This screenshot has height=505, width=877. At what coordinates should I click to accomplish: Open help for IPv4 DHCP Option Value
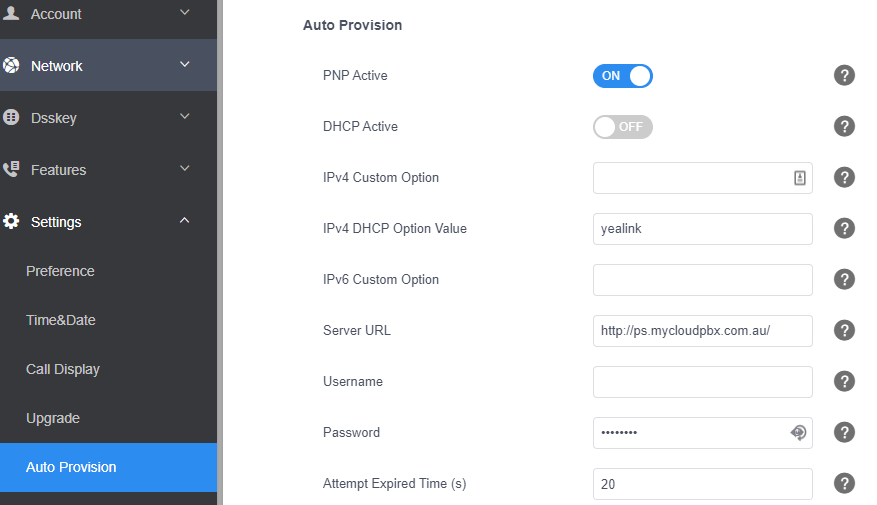coord(844,228)
